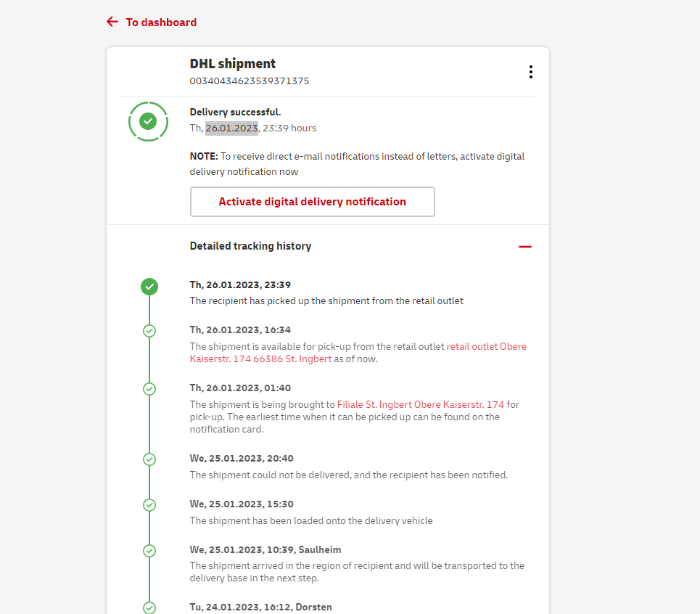The image size is (700, 614).
Task: Click filled green checkmark at 23:39 event
Action: click(149, 287)
